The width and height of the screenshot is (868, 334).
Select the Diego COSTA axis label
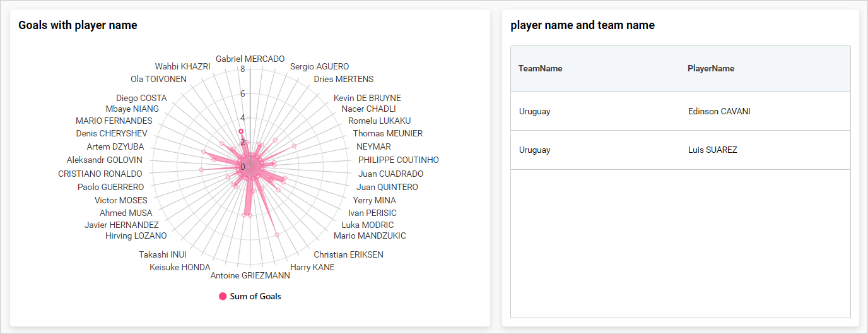coord(141,98)
